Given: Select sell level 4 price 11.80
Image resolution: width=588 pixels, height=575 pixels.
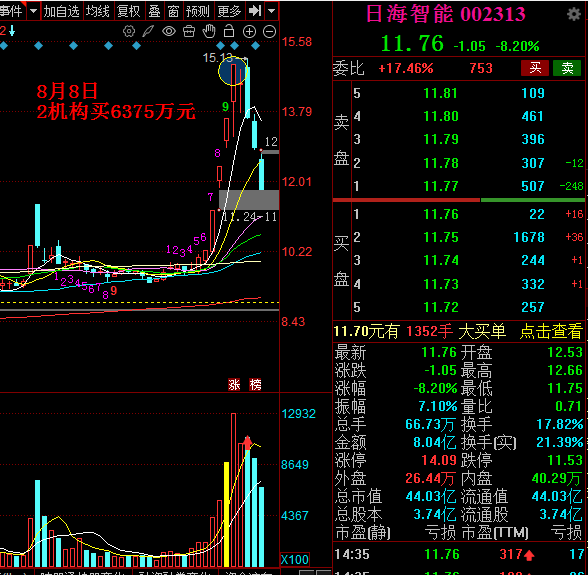Looking at the screenshot, I should click(x=441, y=116).
